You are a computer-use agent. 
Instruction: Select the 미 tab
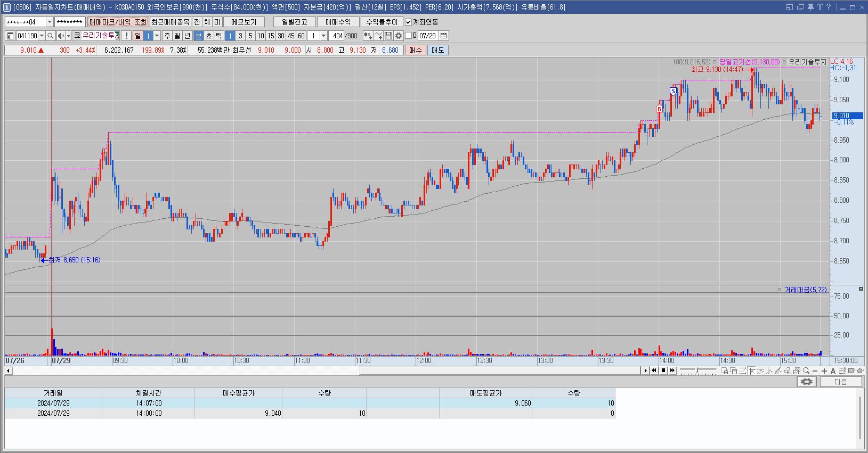pyautogui.click(x=217, y=22)
